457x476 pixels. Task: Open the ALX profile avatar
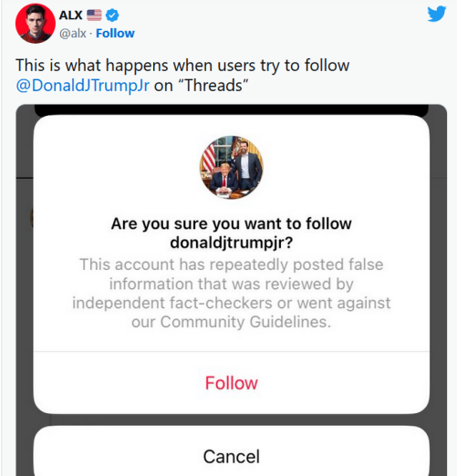36,24
